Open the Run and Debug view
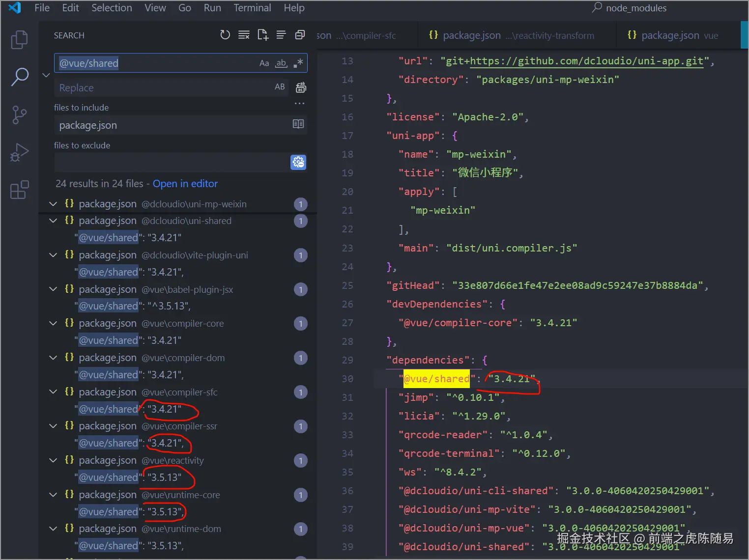 pyautogui.click(x=19, y=152)
